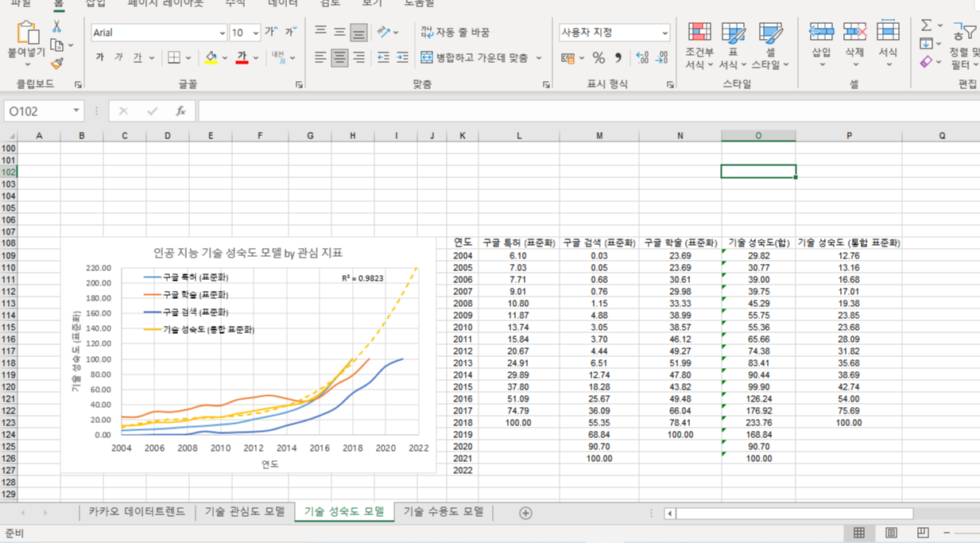Screen dimensions: 980x543
Task: Toggle align right
Action: click(x=358, y=57)
